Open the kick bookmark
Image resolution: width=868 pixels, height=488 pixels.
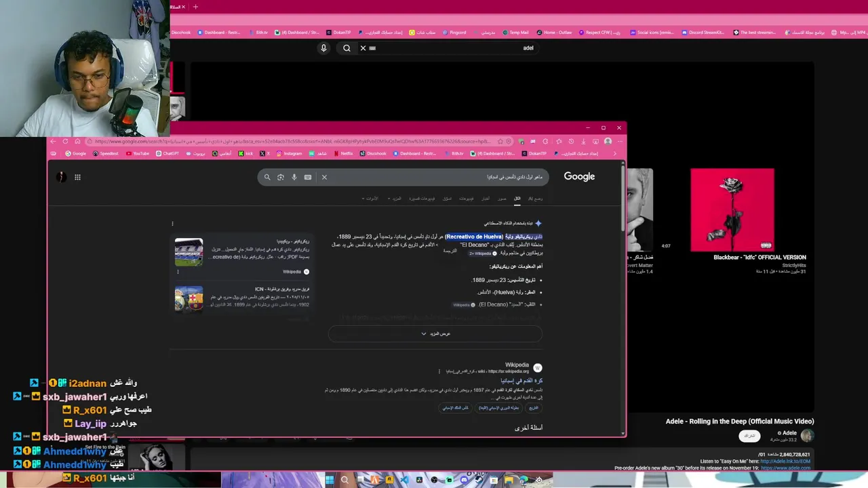[245, 154]
